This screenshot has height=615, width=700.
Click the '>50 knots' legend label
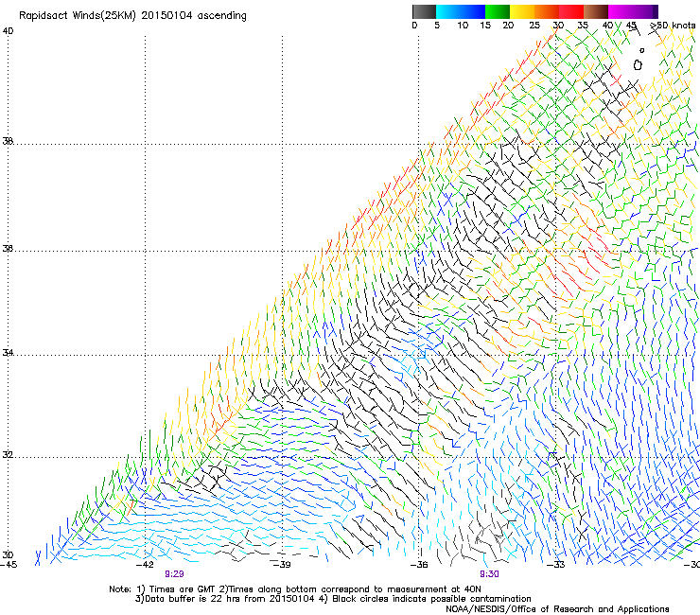pyautogui.click(x=673, y=26)
